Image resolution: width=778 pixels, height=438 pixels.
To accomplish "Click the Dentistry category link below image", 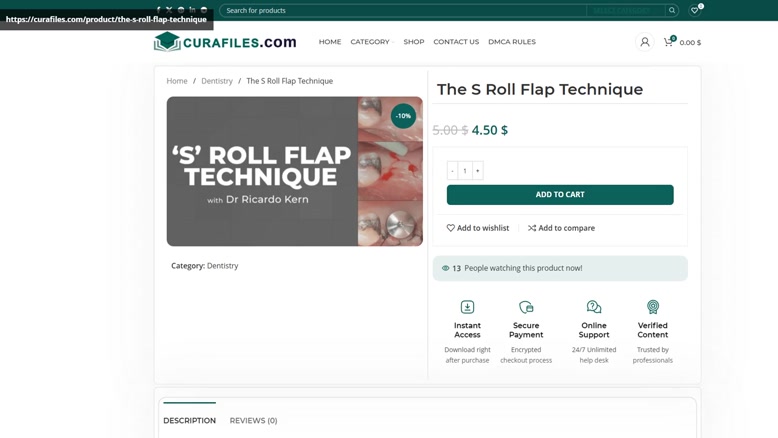I will click(x=222, y=265).
